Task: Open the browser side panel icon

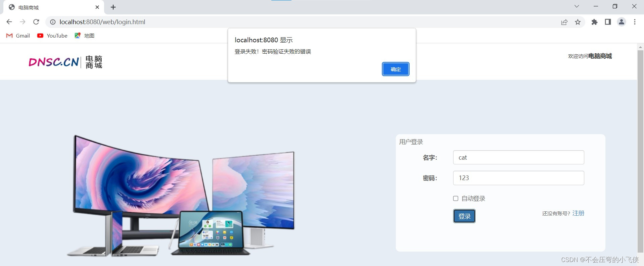Action: tap(608, 22)
